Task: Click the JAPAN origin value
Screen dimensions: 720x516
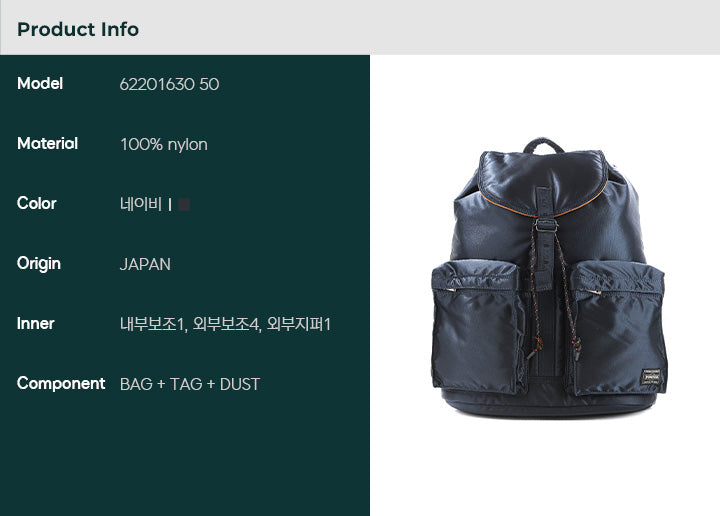Action: click(145, 264)
